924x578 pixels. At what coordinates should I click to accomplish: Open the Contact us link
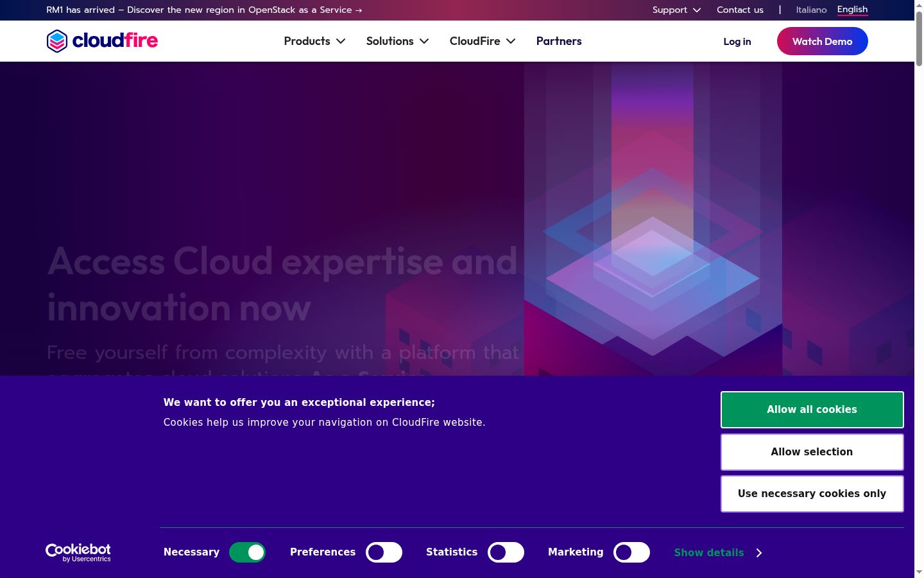point(740,10)
